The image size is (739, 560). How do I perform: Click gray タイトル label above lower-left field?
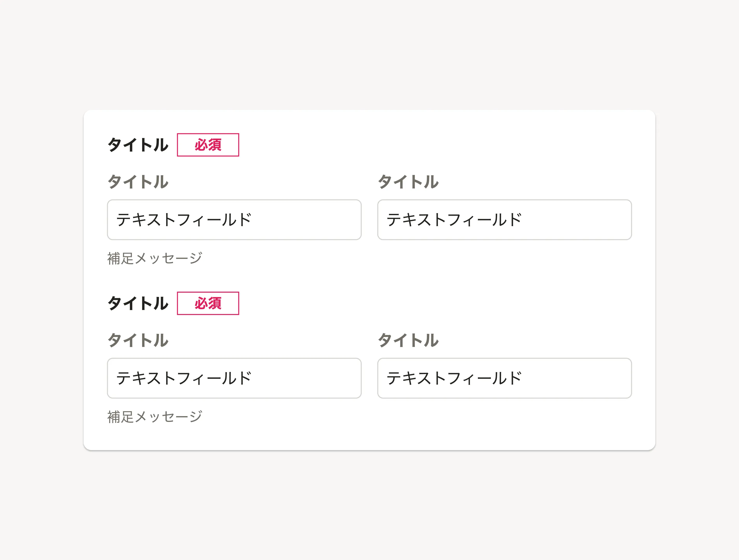[x=138, y=340]
